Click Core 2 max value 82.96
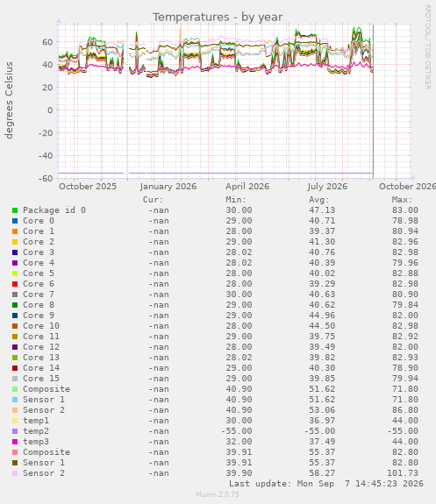 click(x=405, y=242)
